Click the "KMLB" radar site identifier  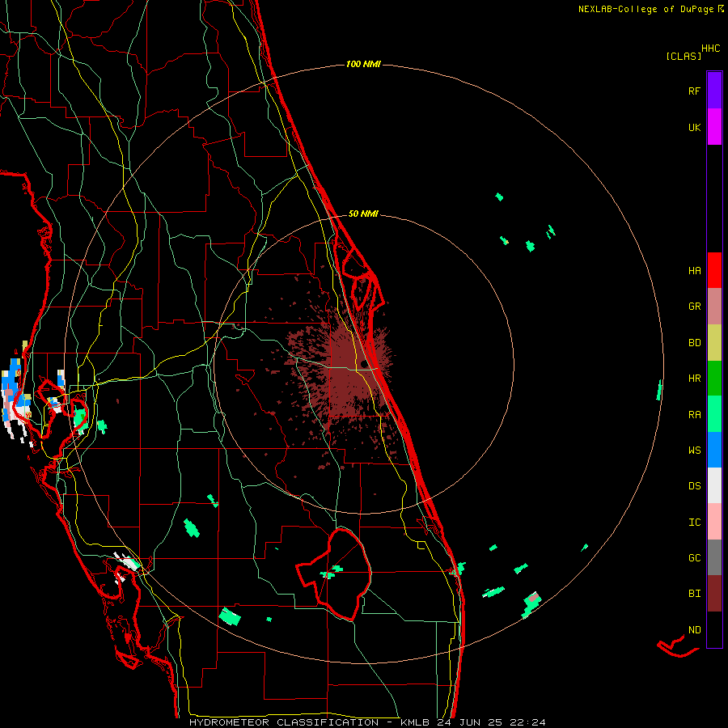415,722
